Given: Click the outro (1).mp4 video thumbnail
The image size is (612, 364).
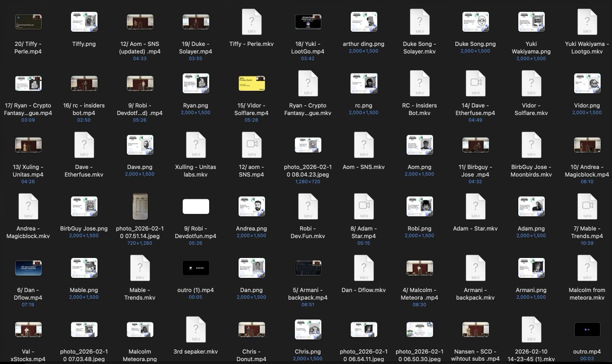Looking at the screenshot, I should point(196,268).
